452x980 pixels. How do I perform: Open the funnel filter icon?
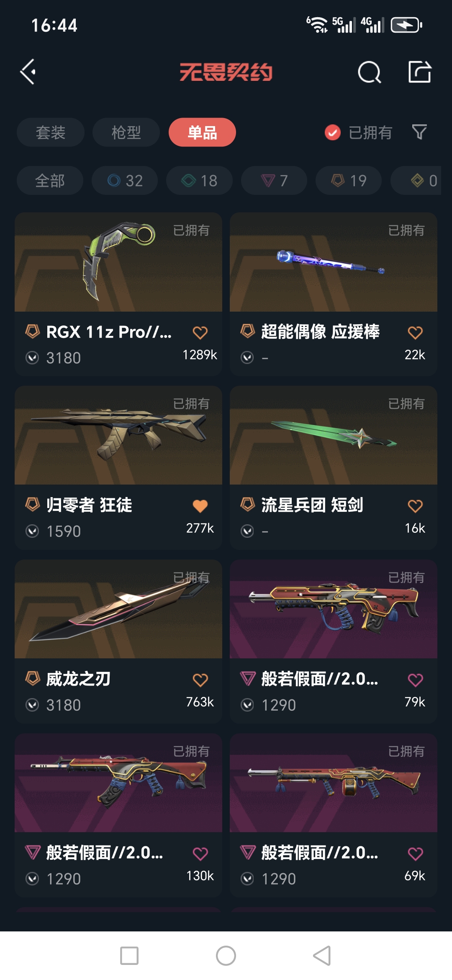(419, 132)
